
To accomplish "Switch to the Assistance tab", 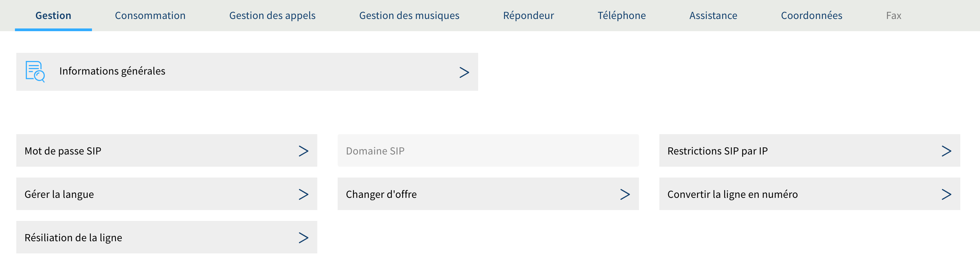I will click(x=713, y=16).
